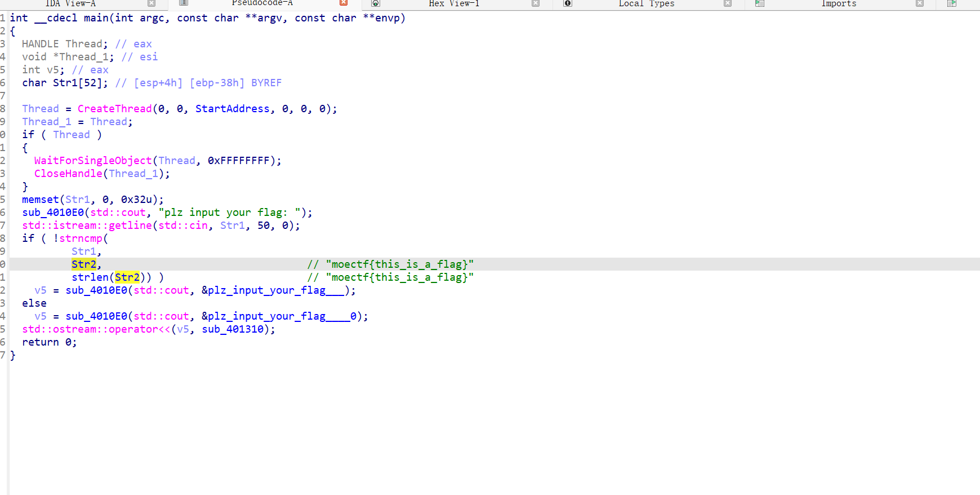Viewport: 980px width, 495px height.
Task: Select the WaitForSingleObject call
Action: coord(92,161)
